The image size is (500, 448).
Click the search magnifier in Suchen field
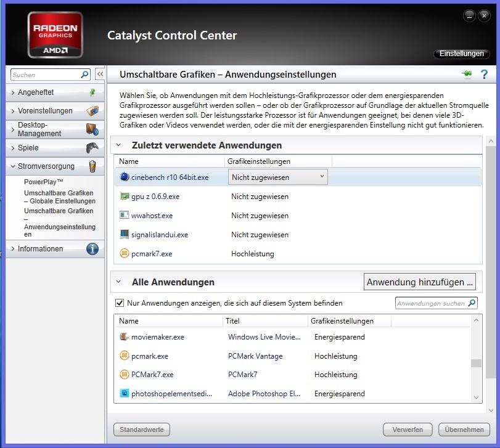(x=84, y=75)
